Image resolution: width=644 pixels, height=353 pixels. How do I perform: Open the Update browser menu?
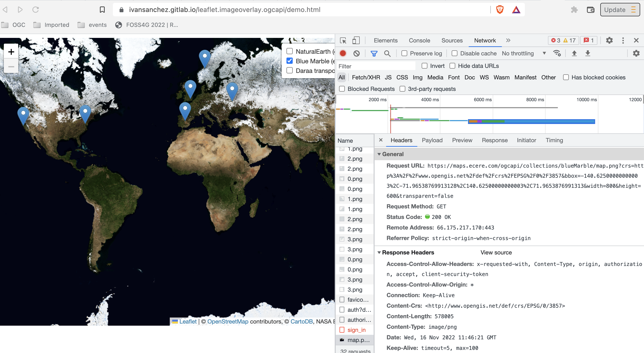point(620,10)
